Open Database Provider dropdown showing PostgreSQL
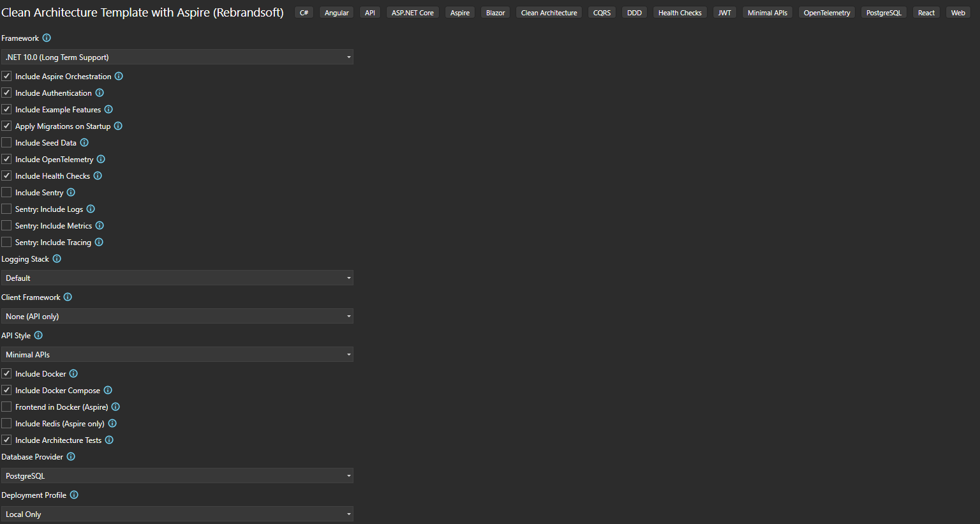 tap(177, 476)
